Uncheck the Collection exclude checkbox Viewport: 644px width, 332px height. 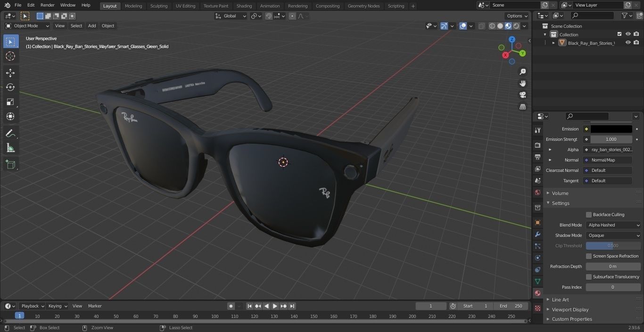[x=619, y=34]
